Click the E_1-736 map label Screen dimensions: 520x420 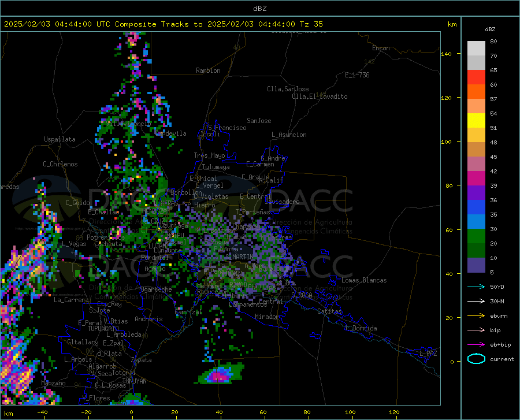click(357, 75)
